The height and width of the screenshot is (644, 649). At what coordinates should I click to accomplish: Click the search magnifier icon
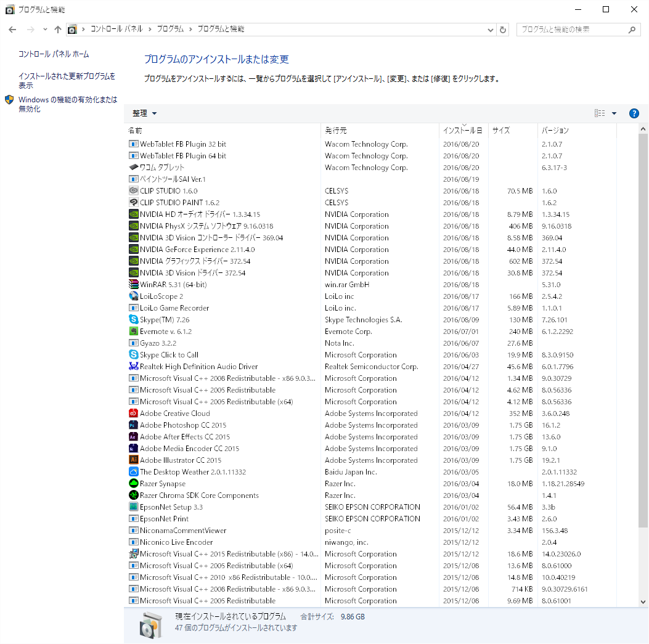tap(632, 30)
